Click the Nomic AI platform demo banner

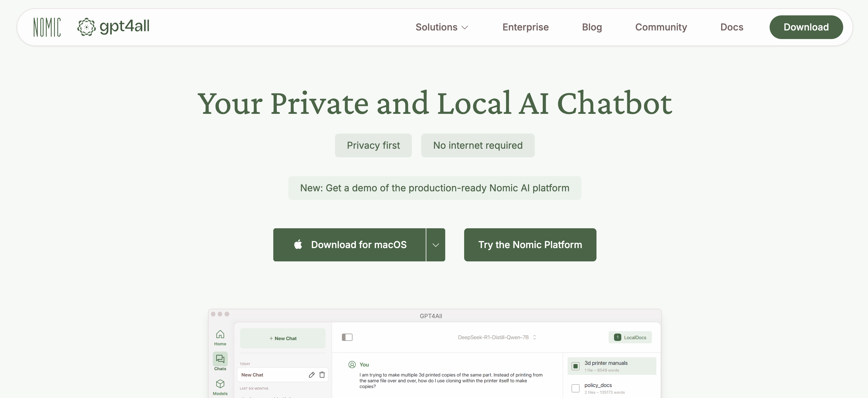pos(435,188)
